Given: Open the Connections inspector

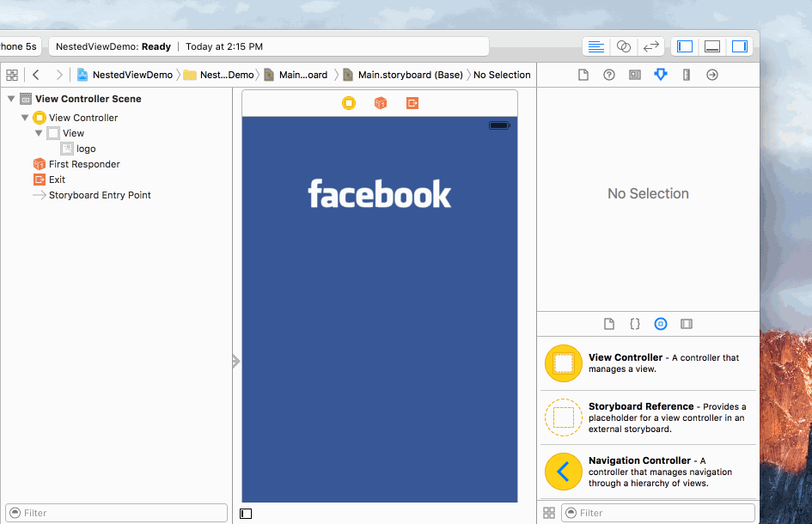Looking at the screenshot, I should 712,75.
